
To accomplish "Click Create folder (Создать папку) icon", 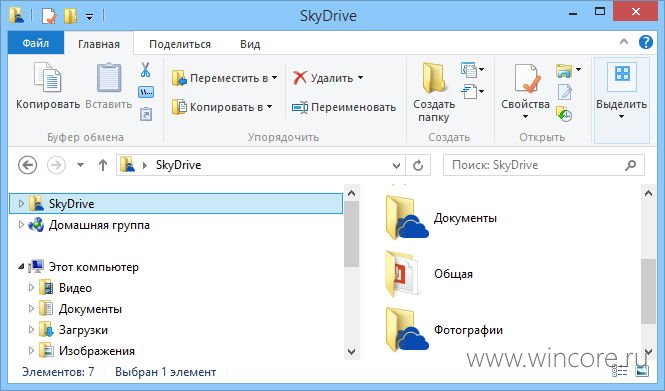I will (433, 78).
